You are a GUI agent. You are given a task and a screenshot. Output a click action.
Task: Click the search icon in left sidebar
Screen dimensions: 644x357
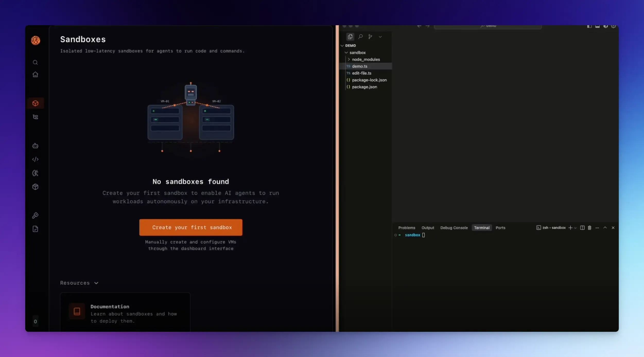coord(35,63)
